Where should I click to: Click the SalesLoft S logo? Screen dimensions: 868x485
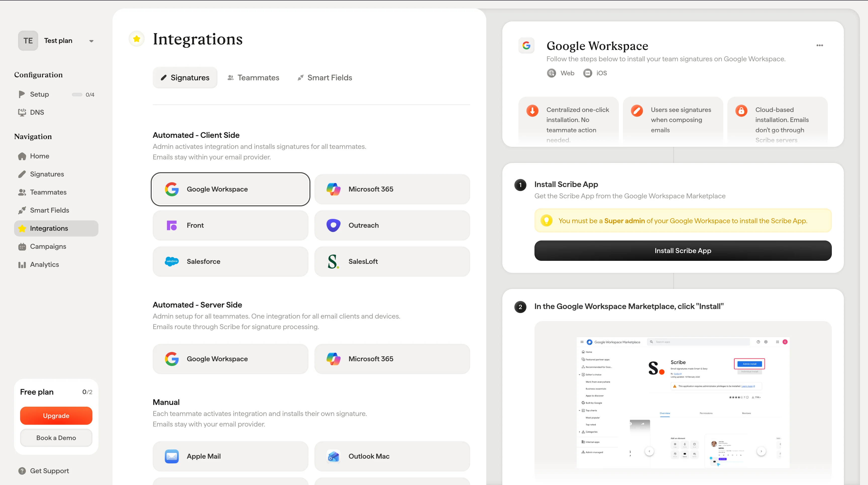[x=333, y=261]
